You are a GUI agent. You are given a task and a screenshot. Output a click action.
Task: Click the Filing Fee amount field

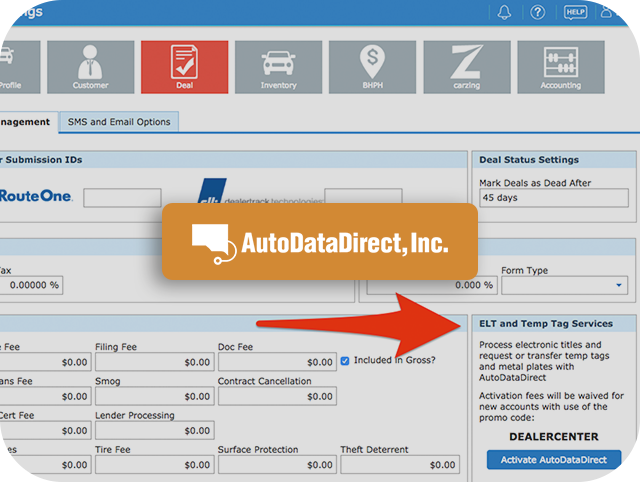[155, 362]
